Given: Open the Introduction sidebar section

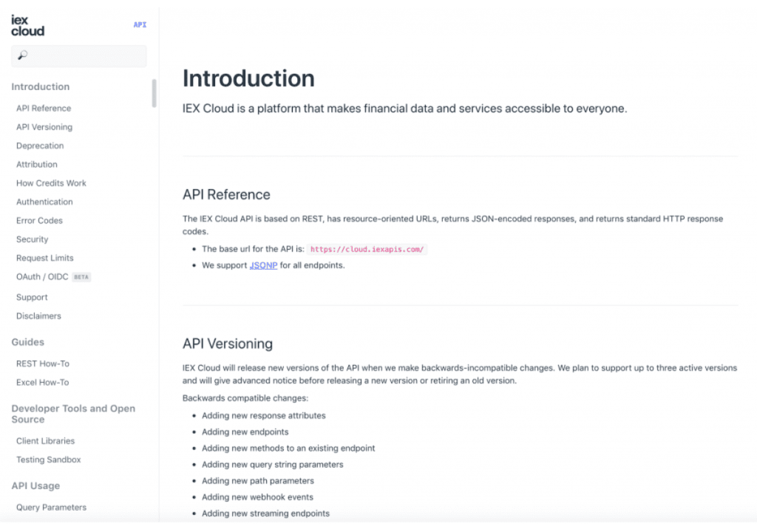Looking at the screenshot, I should [41, 86].
